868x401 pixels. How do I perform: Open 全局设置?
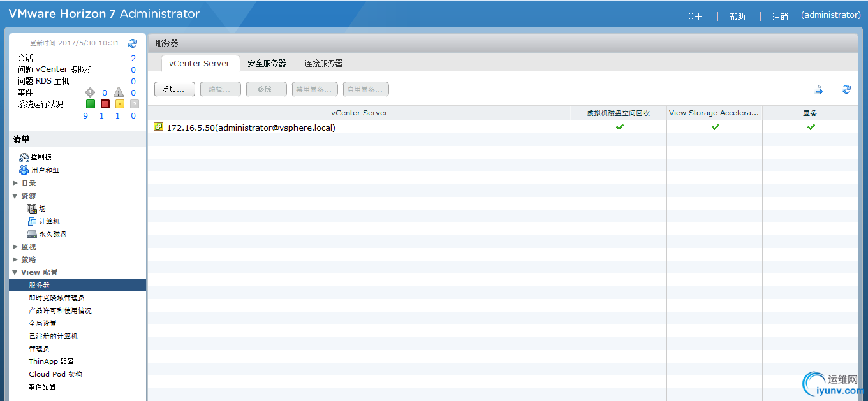tap(43, 323)
